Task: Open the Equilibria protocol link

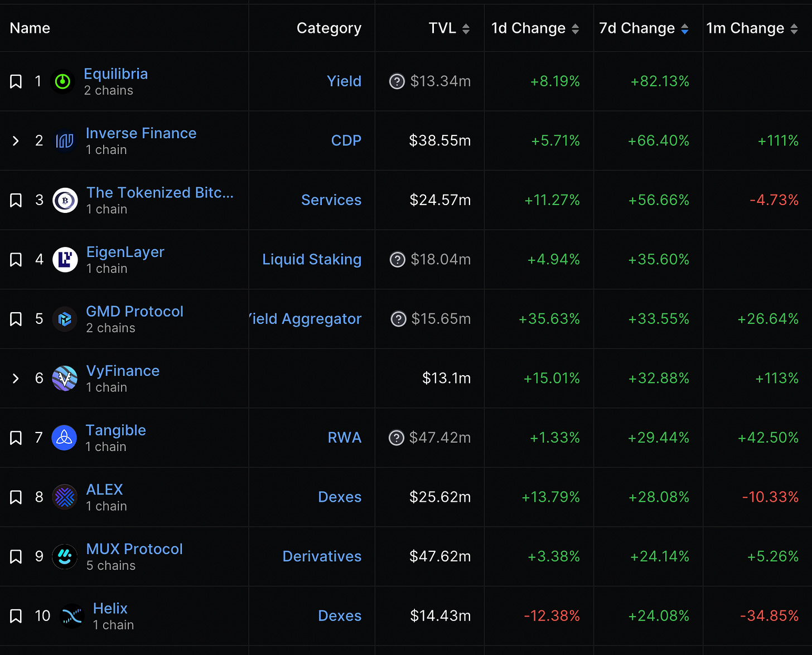Action: pos(116,74)
